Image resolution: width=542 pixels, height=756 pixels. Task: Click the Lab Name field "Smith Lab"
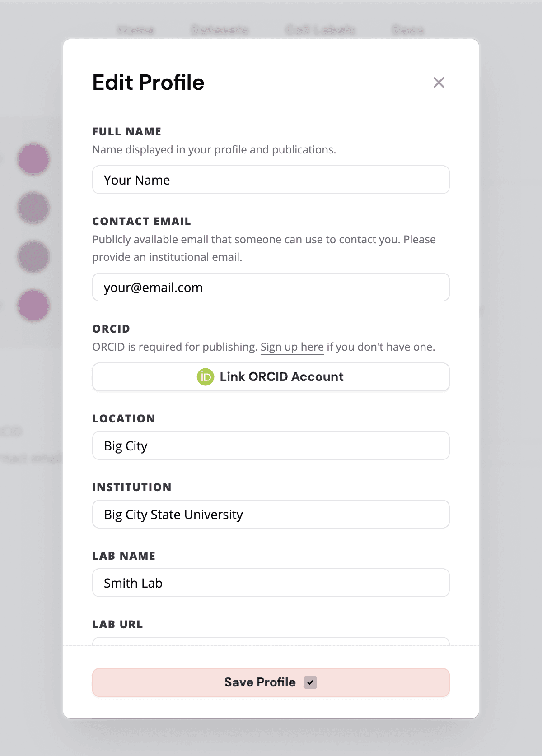point(271,583)
